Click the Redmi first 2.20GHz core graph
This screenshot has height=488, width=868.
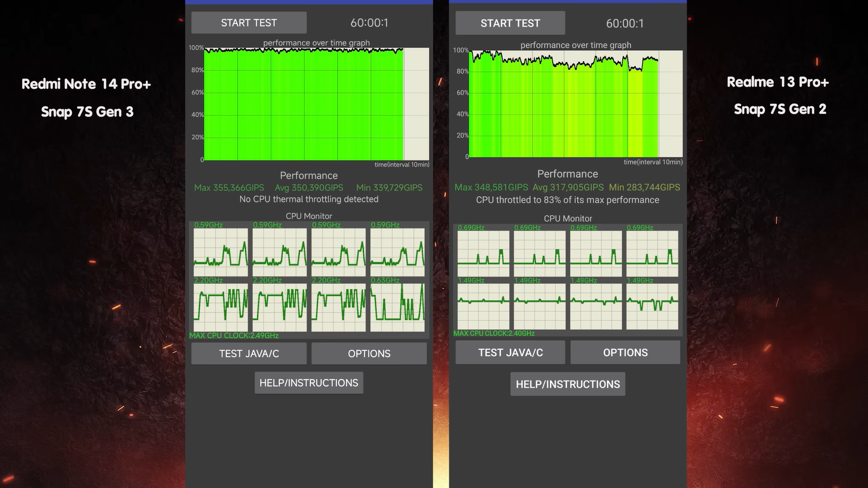tap(221, 307)
